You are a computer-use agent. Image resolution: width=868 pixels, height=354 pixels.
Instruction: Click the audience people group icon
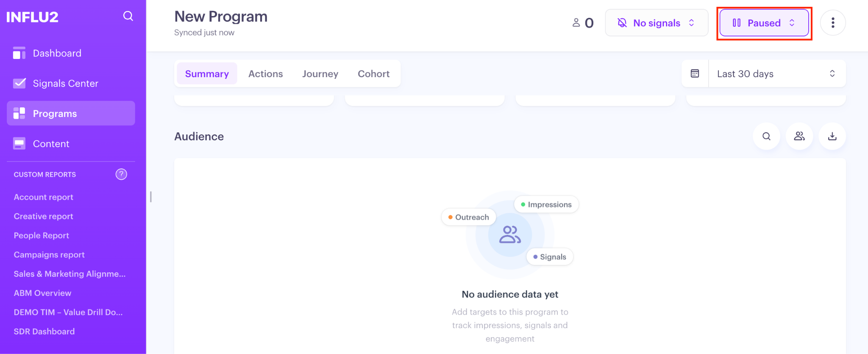(x=799, y=136)
